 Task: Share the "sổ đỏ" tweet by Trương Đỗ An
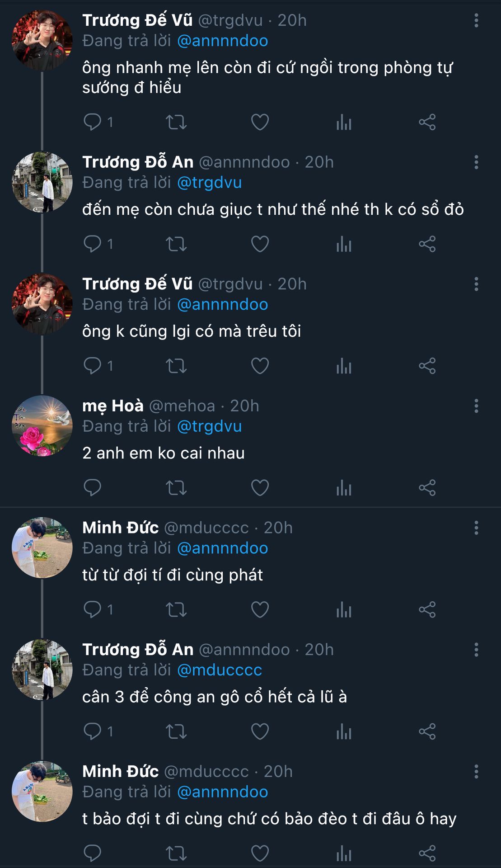427,244
